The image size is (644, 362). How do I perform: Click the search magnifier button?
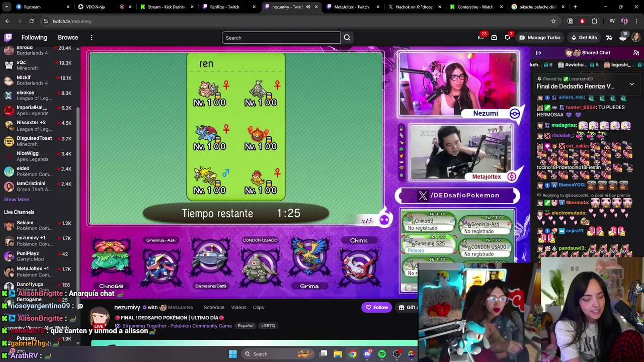pyautogui.click(x=347, y=38)
